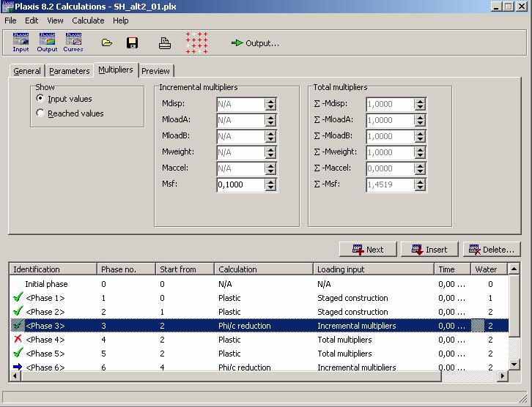
Task: Click Total multipliers in Phase 4 row
Action: pos(344,340)
